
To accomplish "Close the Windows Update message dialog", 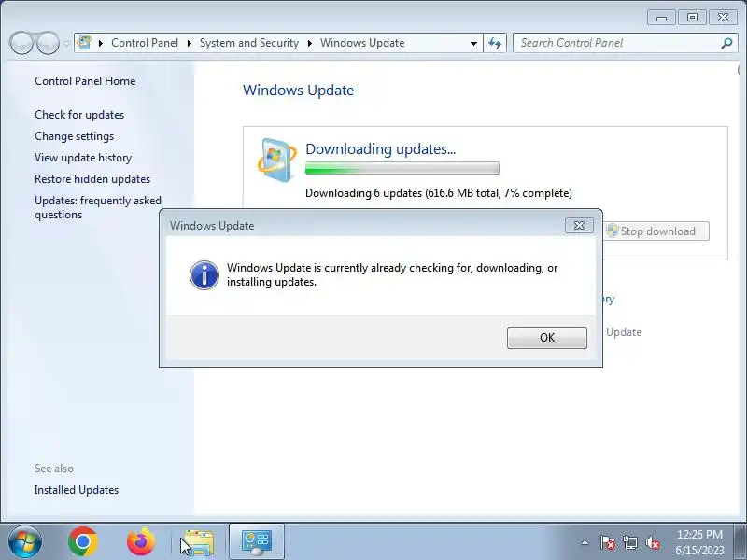I will pos(579,225).
